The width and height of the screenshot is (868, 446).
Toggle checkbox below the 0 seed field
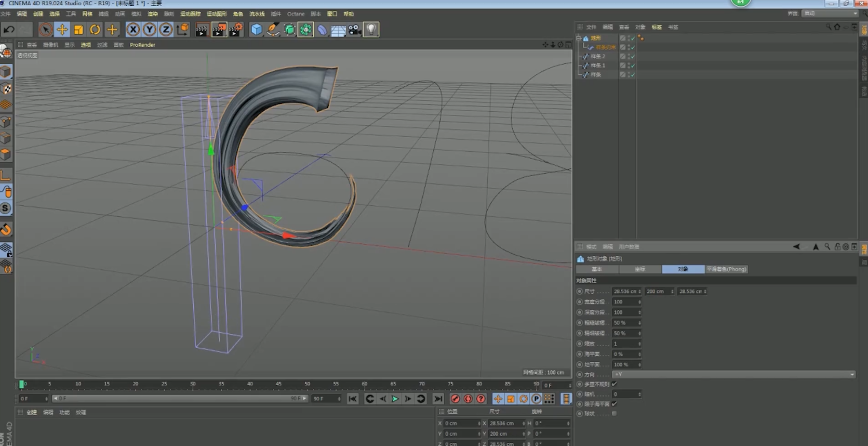click(x=615, y=404)
